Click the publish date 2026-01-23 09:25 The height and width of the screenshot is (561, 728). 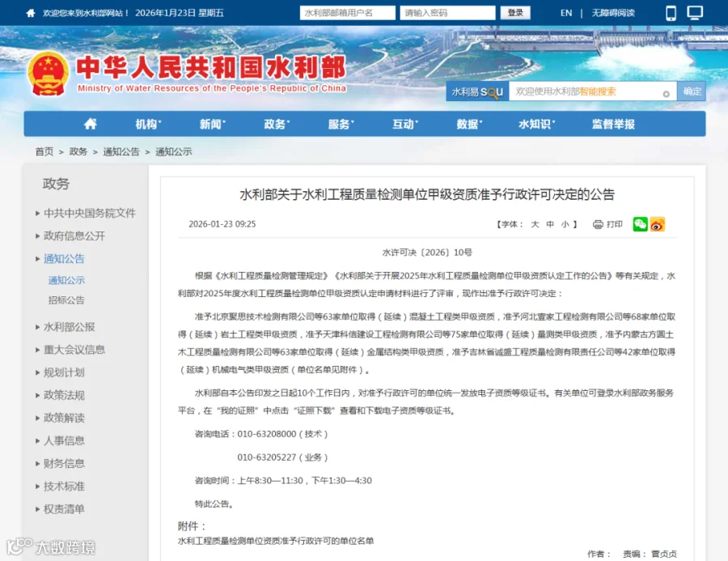pyautogui.click(x=222, y=224)
